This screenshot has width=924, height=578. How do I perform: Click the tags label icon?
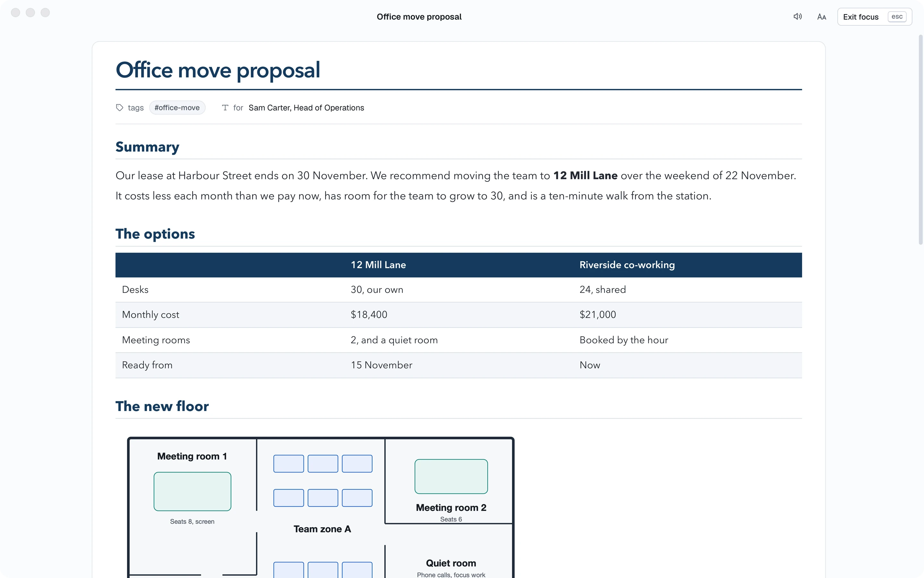coord(119,108)
